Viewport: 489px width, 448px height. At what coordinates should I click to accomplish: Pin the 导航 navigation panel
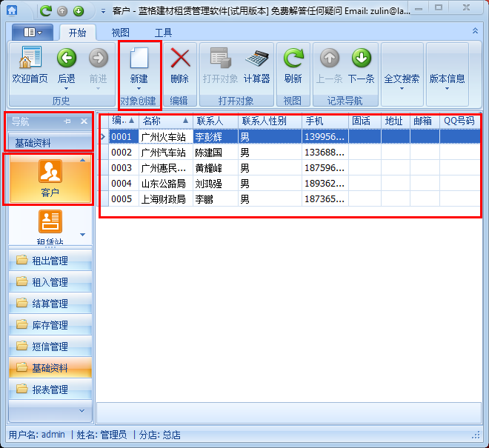(x=67, y=121)
